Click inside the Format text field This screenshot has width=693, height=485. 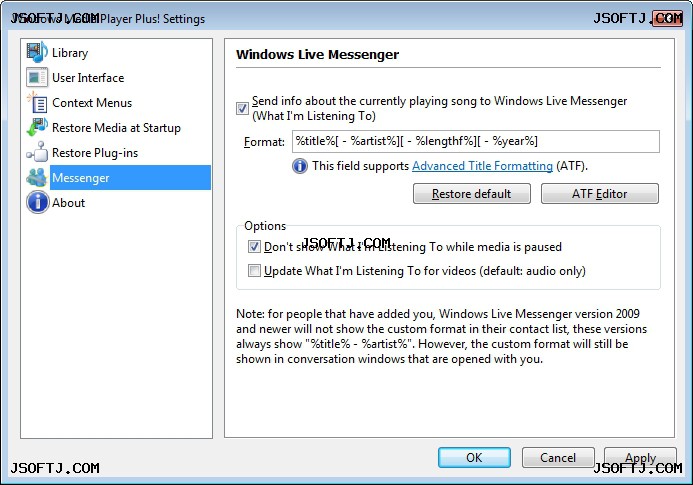(476, 141)
